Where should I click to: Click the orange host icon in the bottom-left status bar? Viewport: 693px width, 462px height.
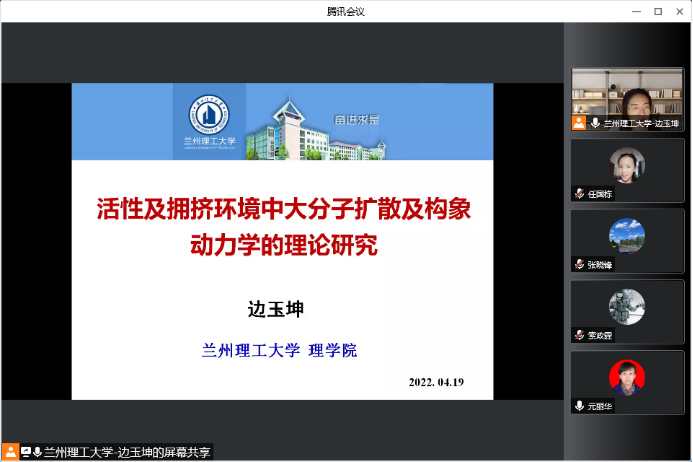pyautogui.click(x=10, y=452)
